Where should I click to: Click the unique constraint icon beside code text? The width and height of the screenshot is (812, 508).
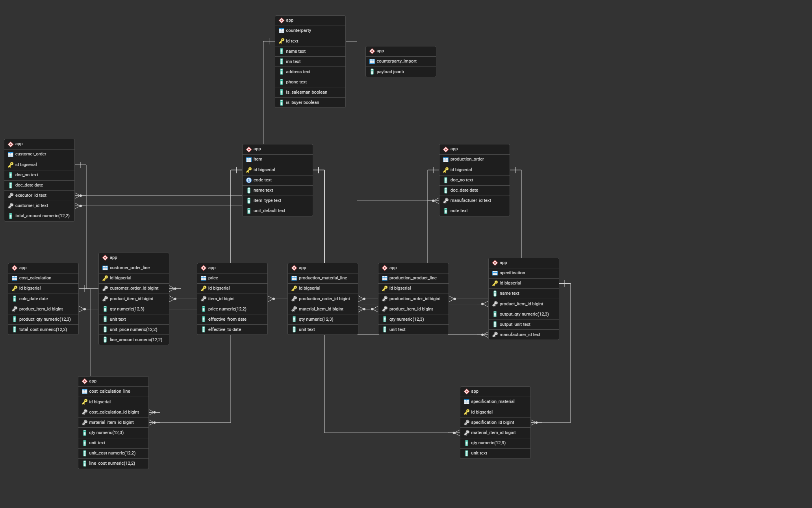249,180
